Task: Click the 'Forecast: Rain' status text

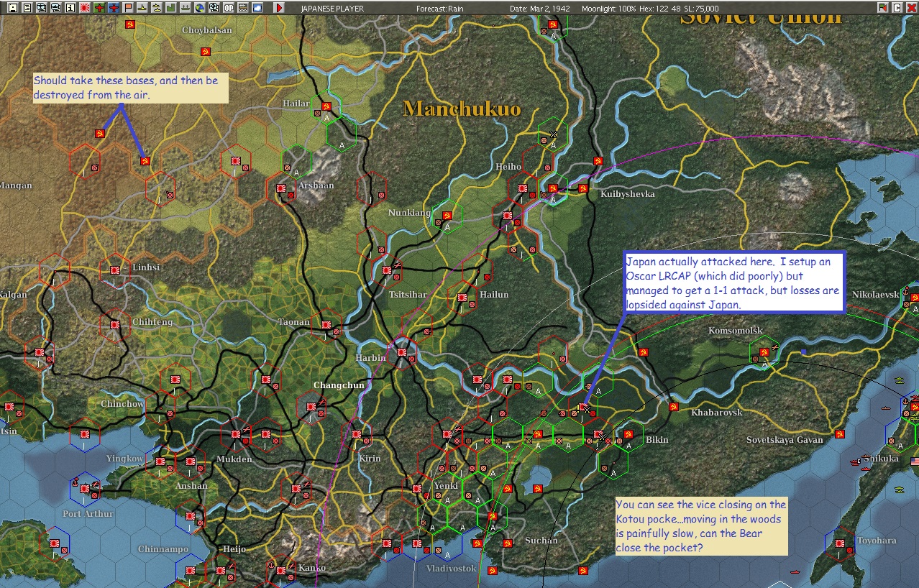Action: point(440,9)
